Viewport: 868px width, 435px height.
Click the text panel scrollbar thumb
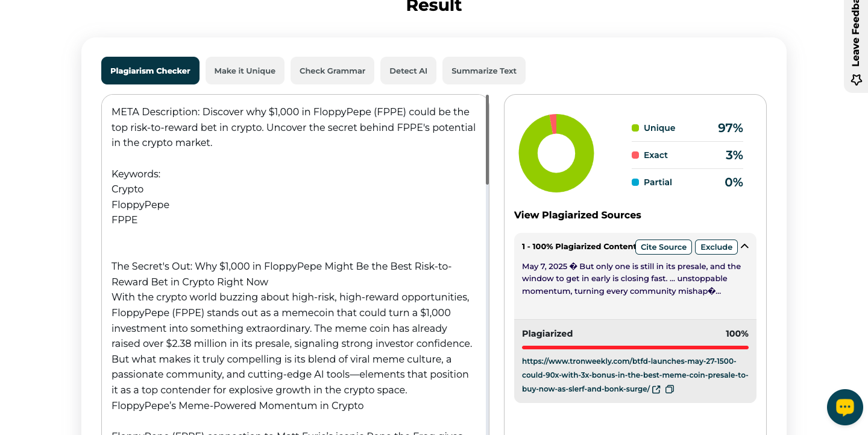click(487, 139)
